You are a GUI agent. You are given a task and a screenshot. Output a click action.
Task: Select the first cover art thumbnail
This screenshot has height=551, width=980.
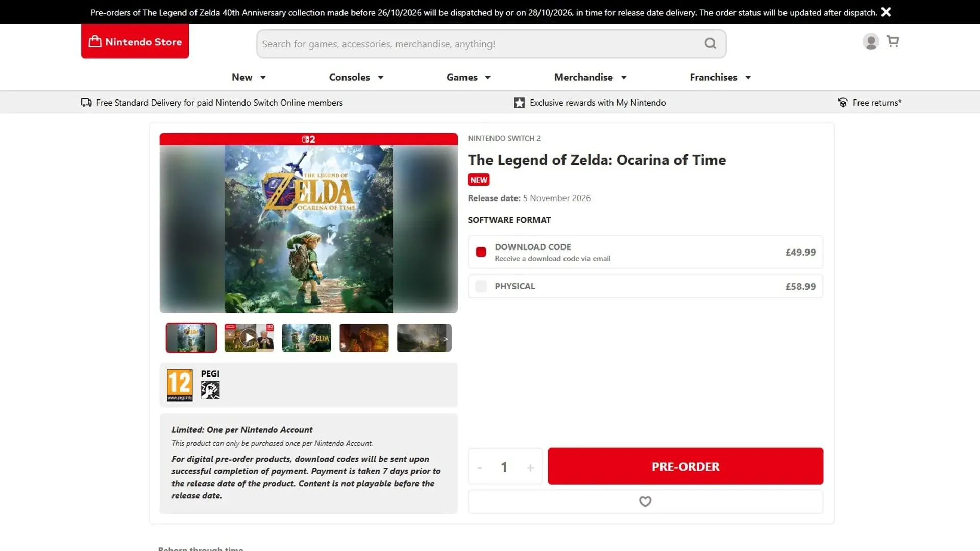191,338
